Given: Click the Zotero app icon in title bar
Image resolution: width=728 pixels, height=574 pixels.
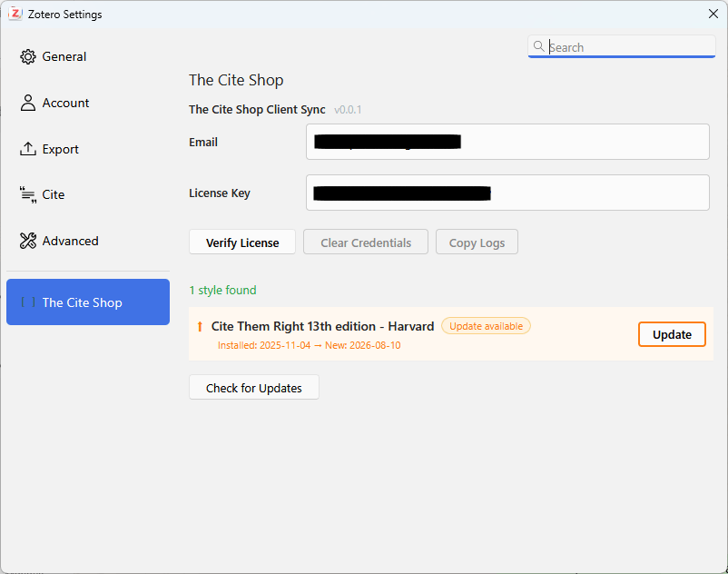Looking at the screenshot, I should tap(15, 14).
